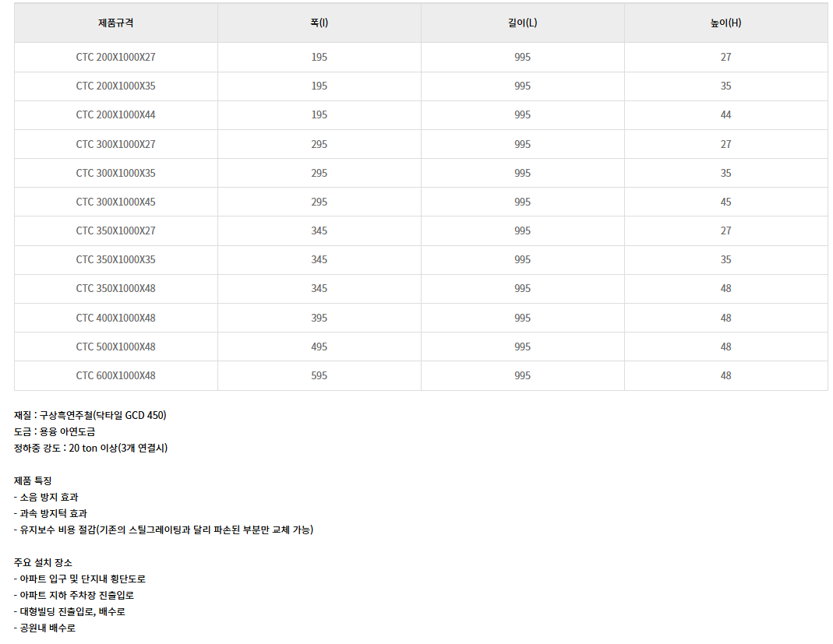Select the CTC 200X1000X27 product cell
This screenshot has width=833, height=644.
click(x=115, y=57)
